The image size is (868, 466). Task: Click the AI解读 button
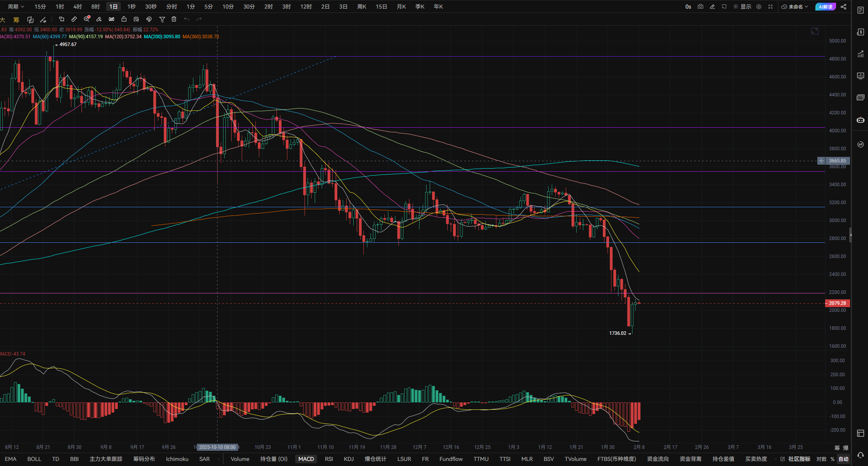click(825, 7)
